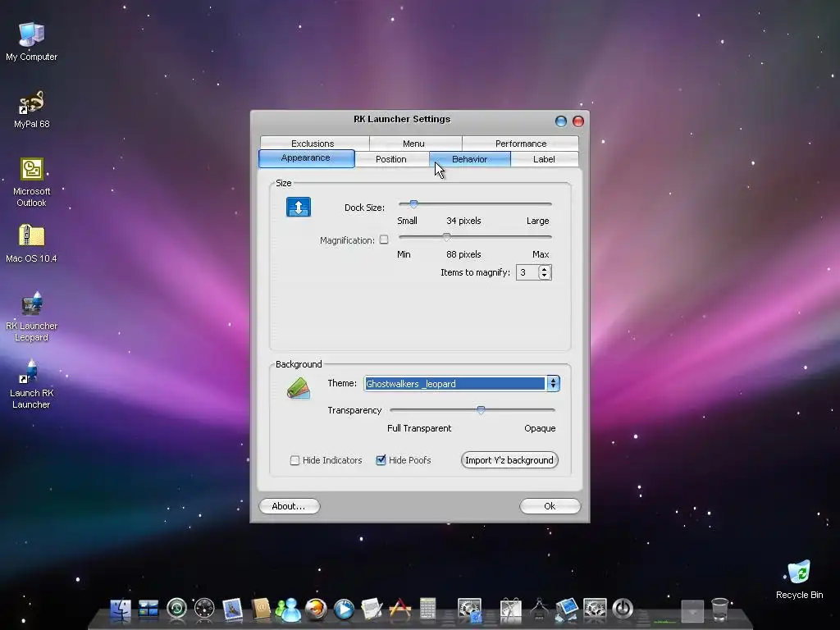
Task: Uncheck the Hide Poofs checkbox
Action: (381, 460)
